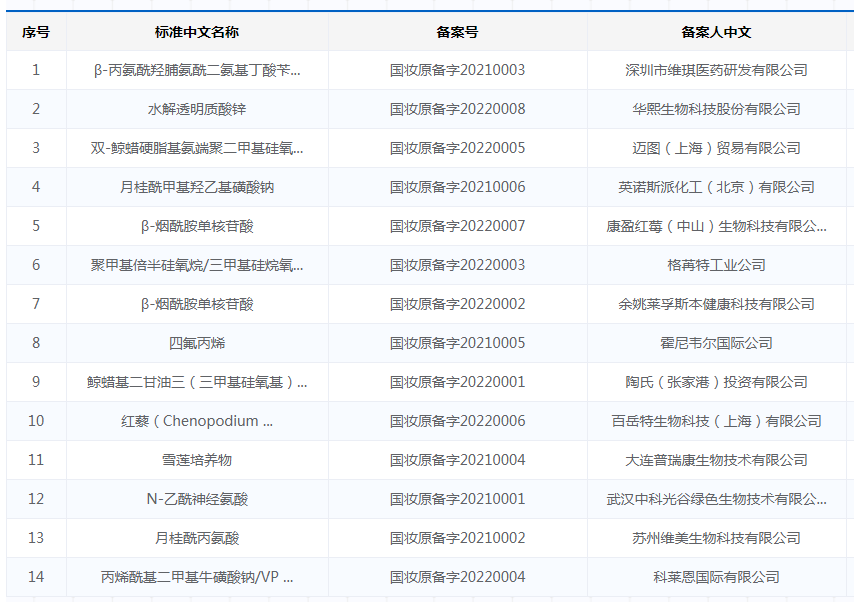This screenshot has width=854, height=602.
Task: Click the 标准中文名称 column header
Action: tap(197, 32)
